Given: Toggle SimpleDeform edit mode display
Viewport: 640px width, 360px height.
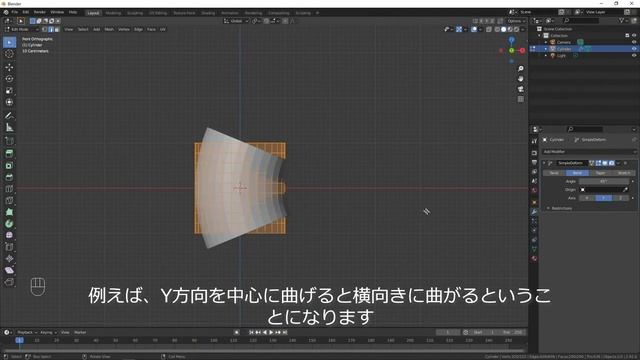Looking at the screenshot, I should click(x=598, y=163).
